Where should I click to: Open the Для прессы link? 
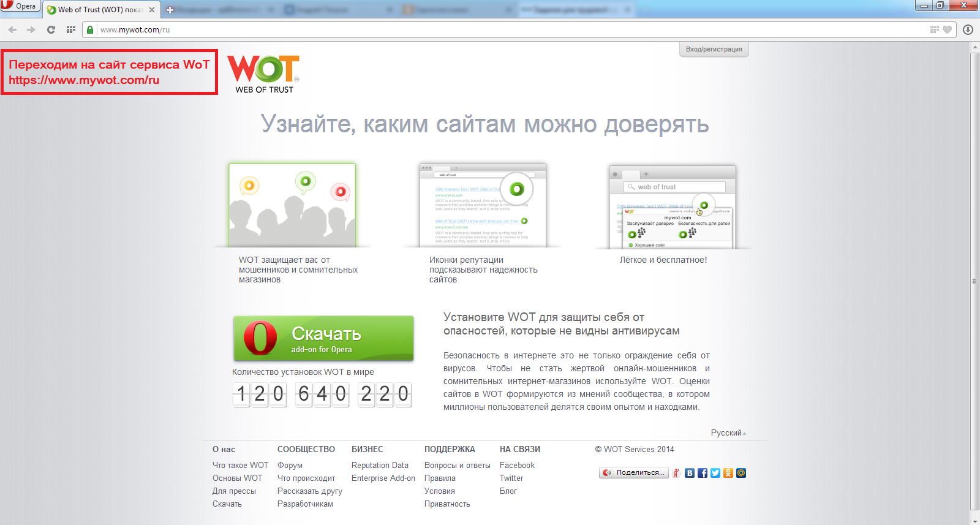click(234, 491)
